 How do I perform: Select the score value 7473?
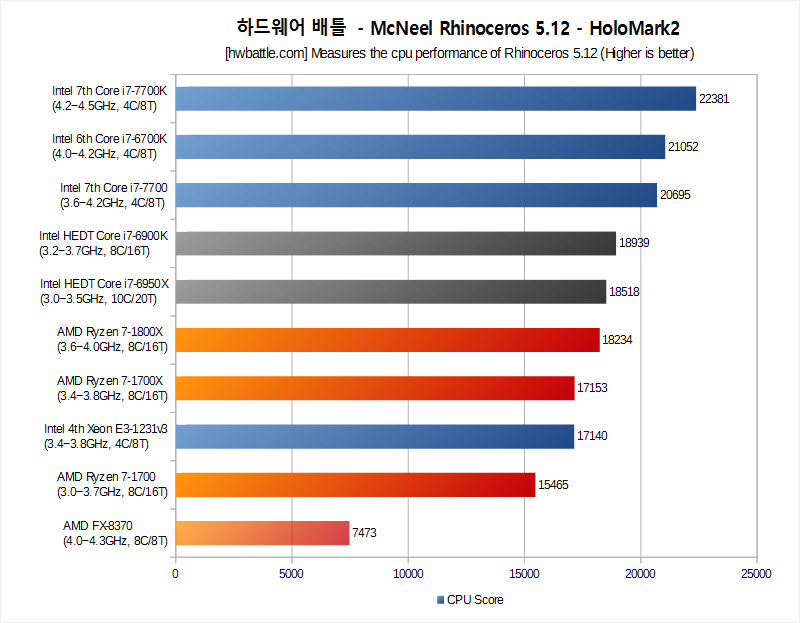coord(364,533)
